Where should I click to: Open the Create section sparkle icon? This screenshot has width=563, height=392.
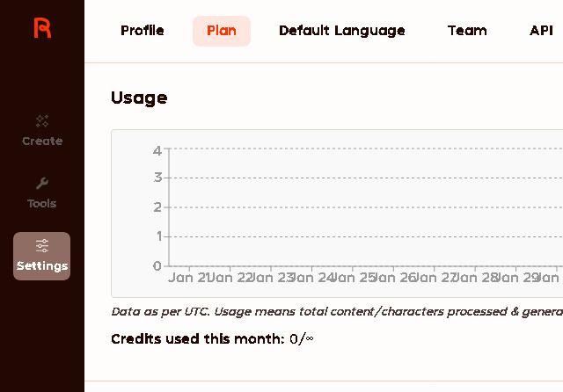[x=42, y=120]
